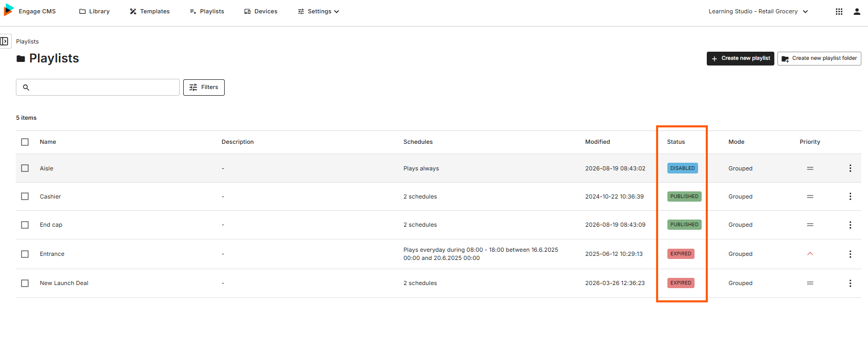Screen dimensions: 868x349
Task: Go to the Library menu
Action: coord(95,11)
